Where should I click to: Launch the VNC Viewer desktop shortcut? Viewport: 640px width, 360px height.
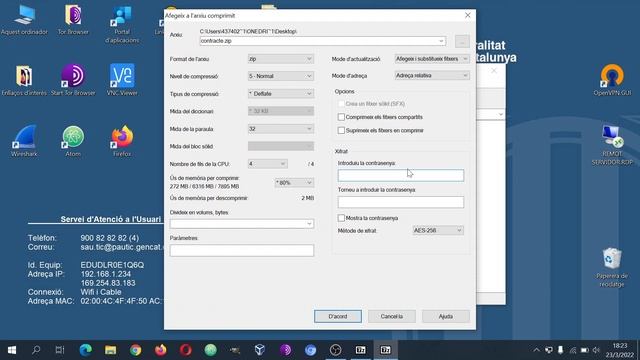[122, 80]
